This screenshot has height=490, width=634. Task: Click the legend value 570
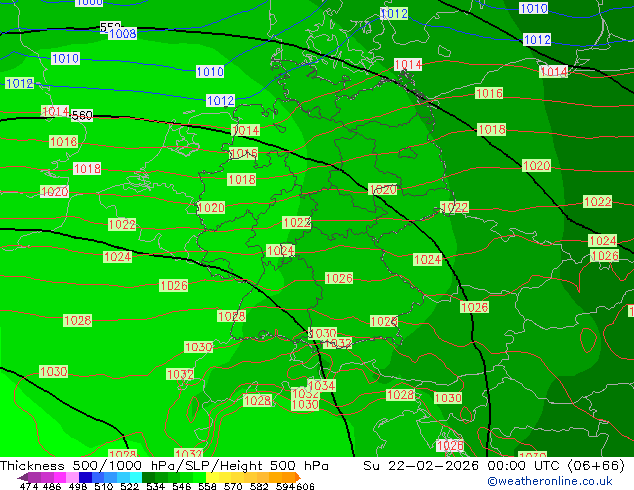tap(233, 486)
